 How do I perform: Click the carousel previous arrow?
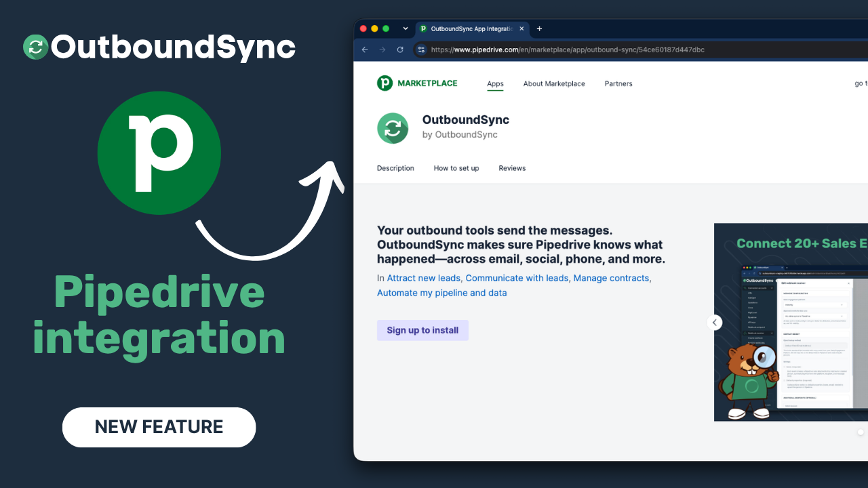(x=715, y=323)
